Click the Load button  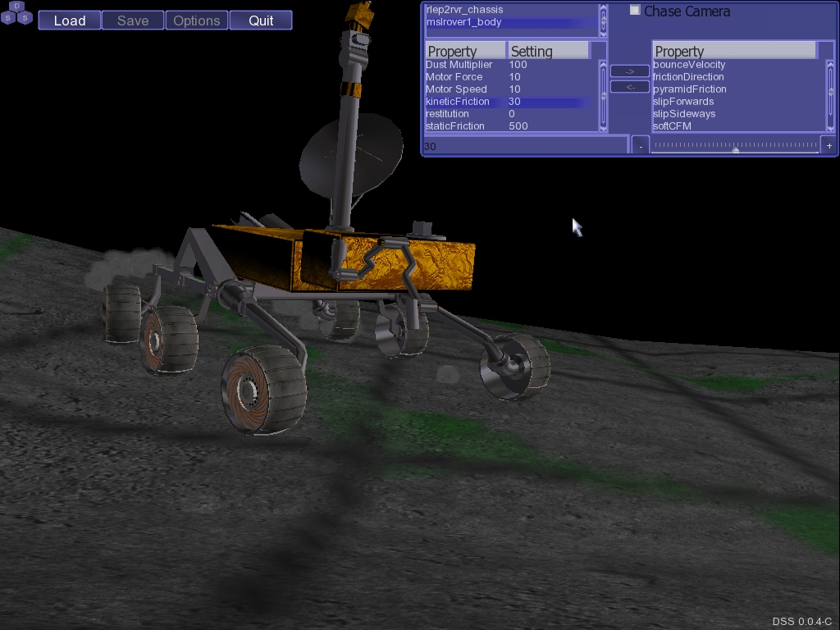tap(70, 21)
